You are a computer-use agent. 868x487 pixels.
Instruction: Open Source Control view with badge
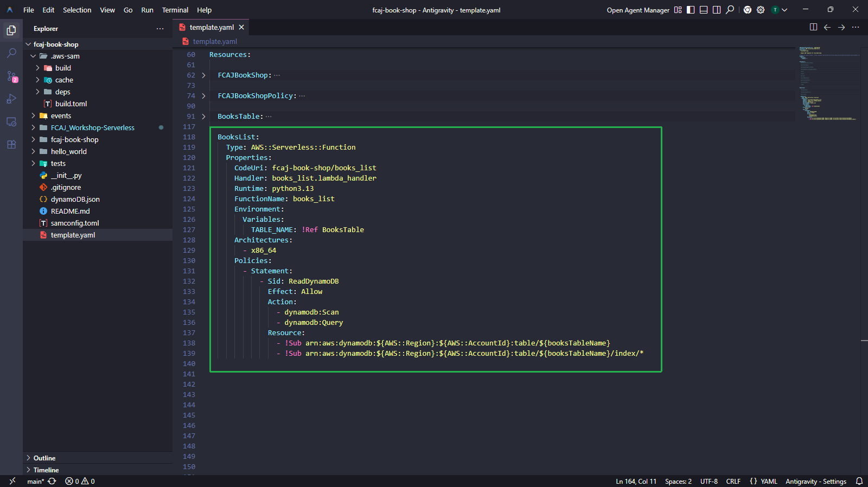click(11, 76)
